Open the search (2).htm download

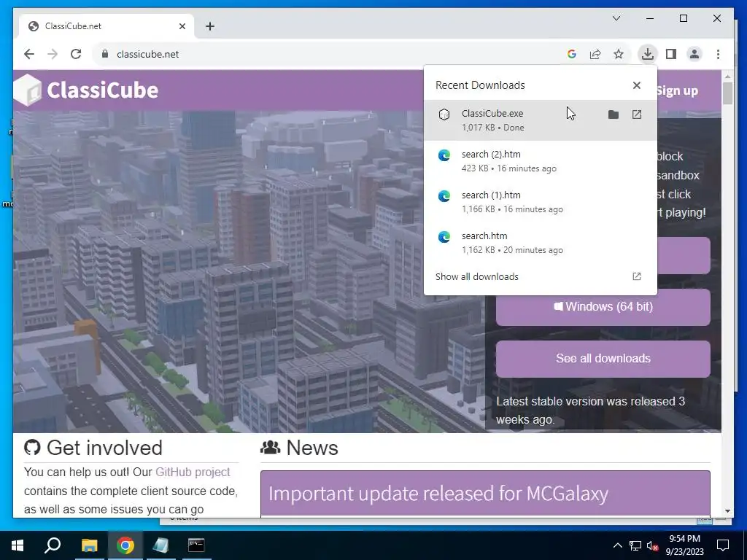[x=541, y=161]
